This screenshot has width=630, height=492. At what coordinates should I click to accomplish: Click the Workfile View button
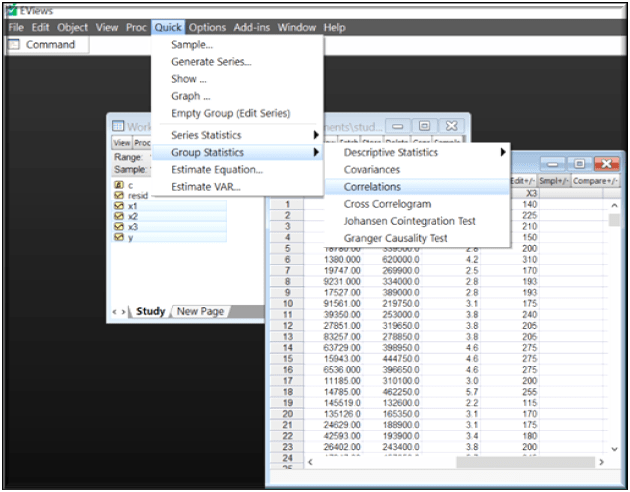122,143
